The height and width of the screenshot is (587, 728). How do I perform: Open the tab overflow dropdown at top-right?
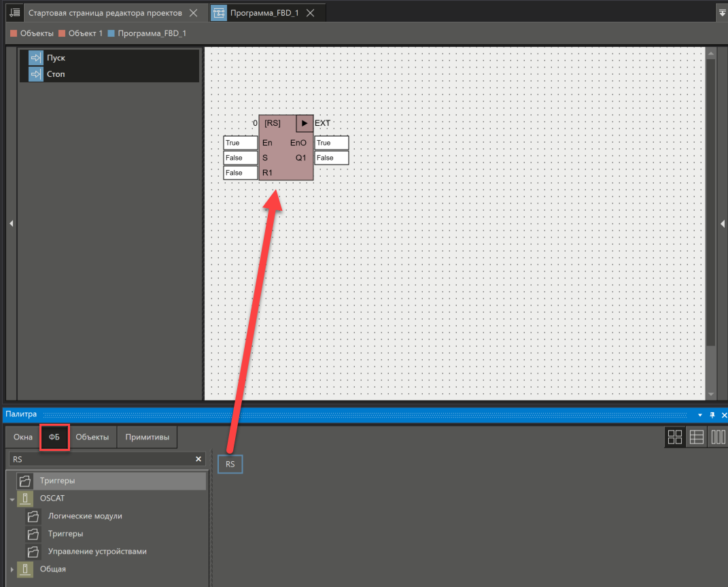coord(722,12)
